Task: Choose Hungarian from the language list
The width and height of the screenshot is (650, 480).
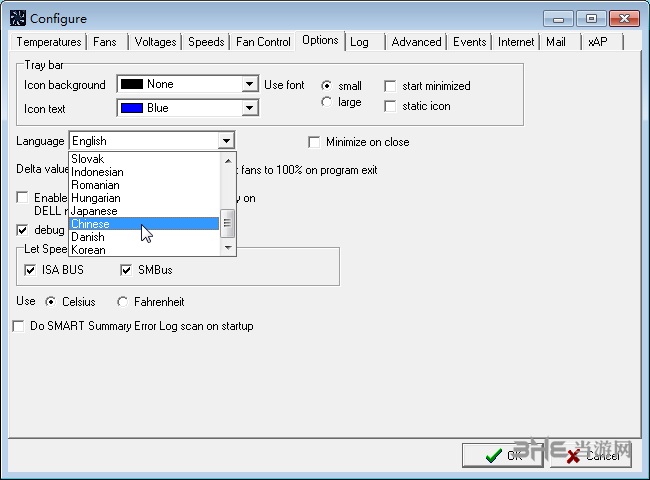Action: pyautogui.click(x=144, y=198)
